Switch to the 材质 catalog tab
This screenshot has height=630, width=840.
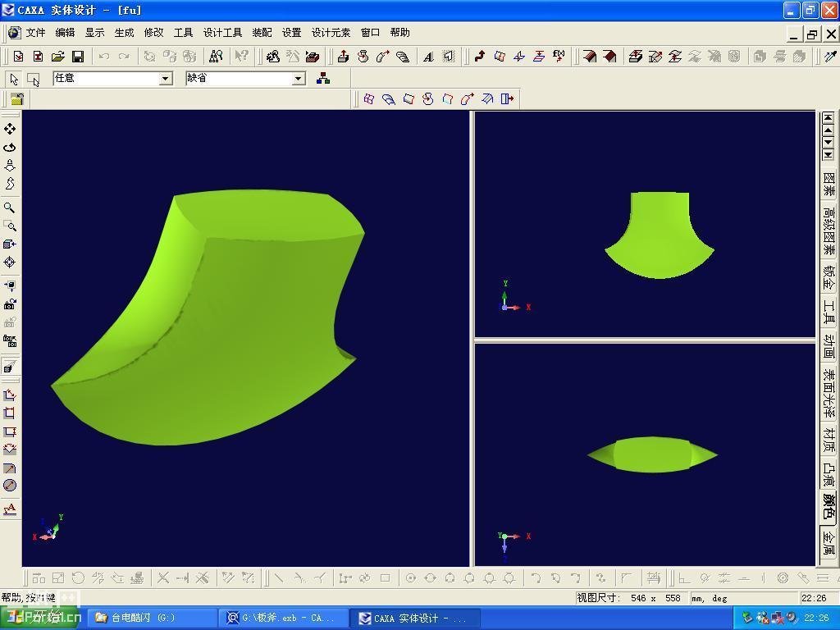pos(829,440)
